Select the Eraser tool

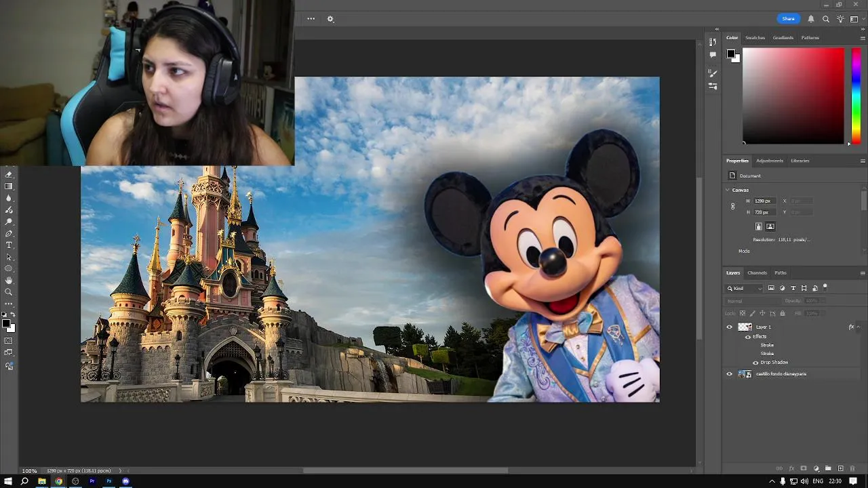pyautogui.click(x=9, y=174)
